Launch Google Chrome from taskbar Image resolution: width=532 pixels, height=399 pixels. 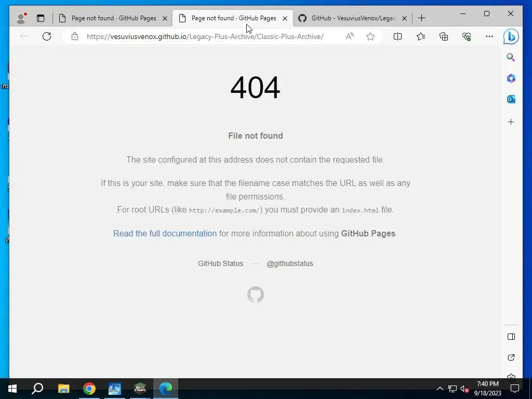pos(89,389)
